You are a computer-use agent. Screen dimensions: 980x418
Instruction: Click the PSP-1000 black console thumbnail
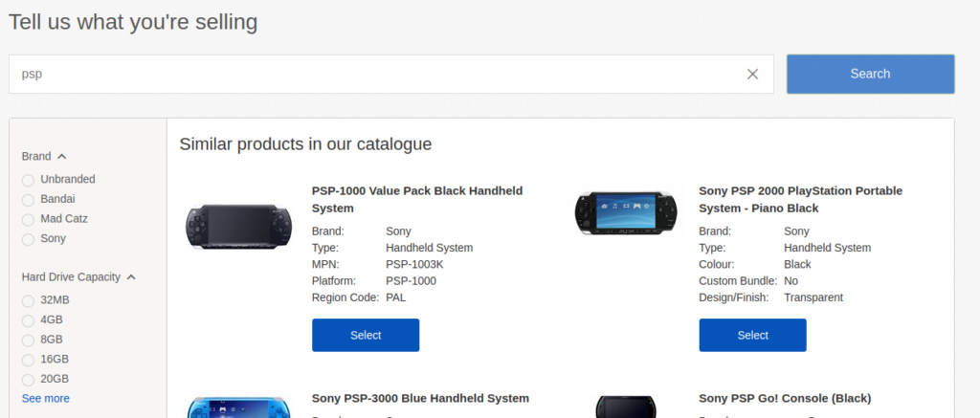tap(238, 226)
